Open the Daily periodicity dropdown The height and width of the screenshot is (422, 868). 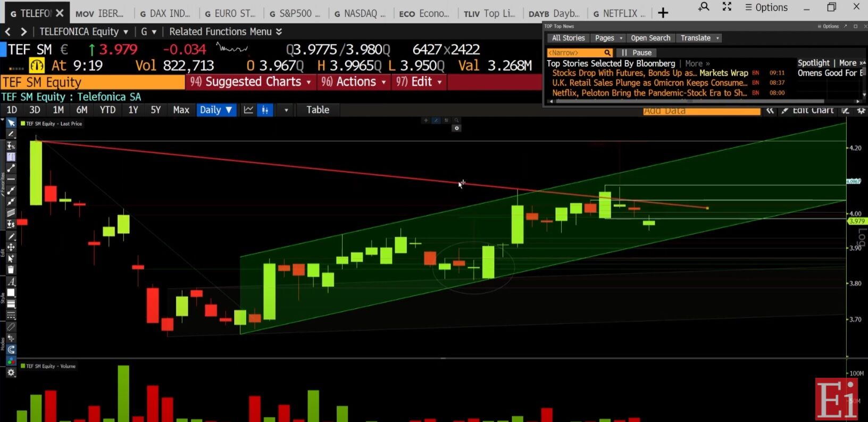(216, 110)
